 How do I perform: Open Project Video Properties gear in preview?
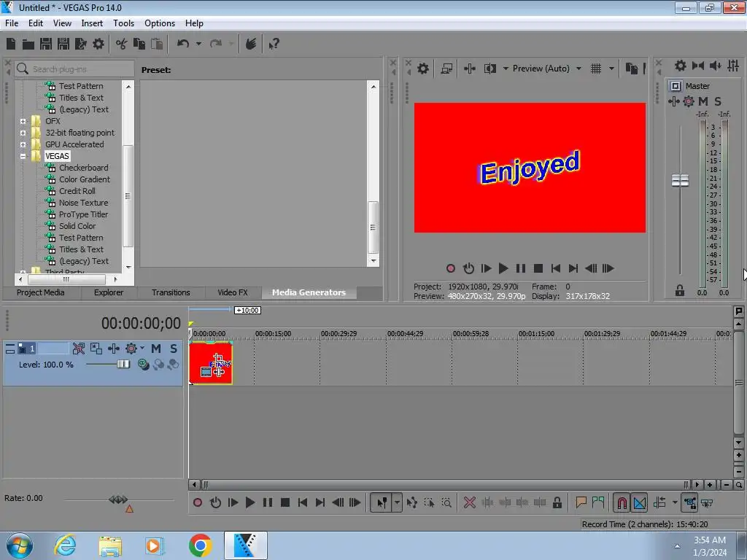pos(423,69)
